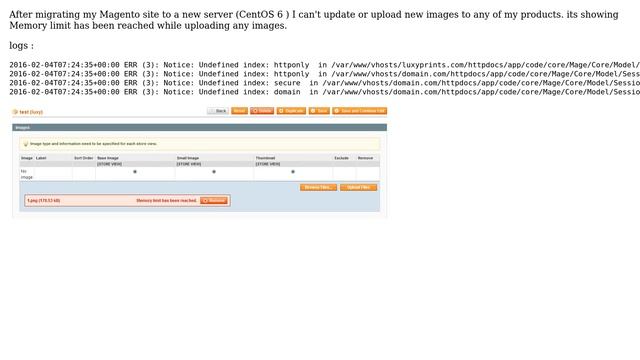Click the 'Memory limit has been reached' error text
The height and width of the screenshot is (360, 640).
(x=166, y=200)
